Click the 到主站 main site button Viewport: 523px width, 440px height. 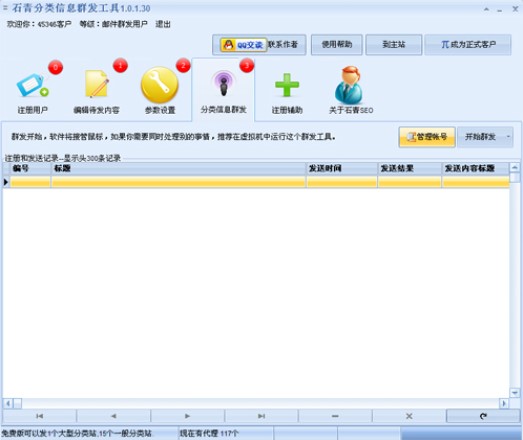(x=394, y=44)
